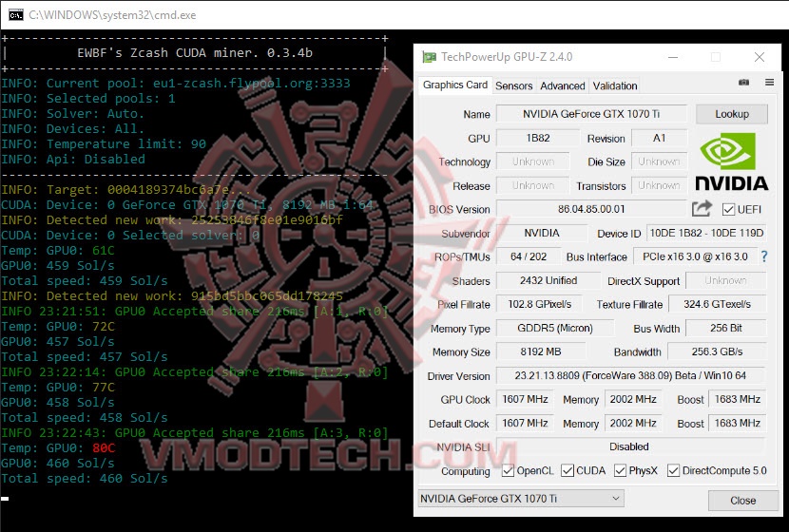Click the NVIDIA SLI Disabled field

click(x=630, y=446)
